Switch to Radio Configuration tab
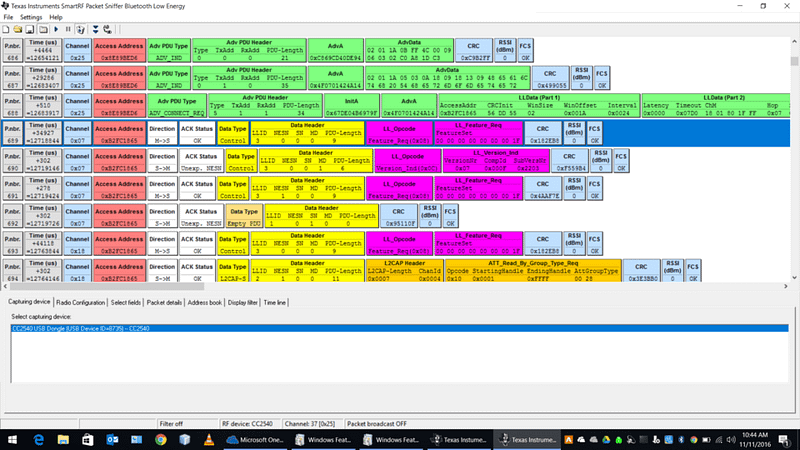Image resolution: width=800 pixels, height=450 pixels. pos(80,303)
